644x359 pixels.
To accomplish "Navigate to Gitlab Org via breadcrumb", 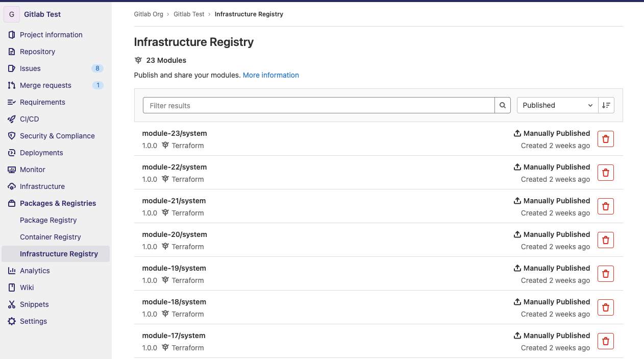I will 148,14.
